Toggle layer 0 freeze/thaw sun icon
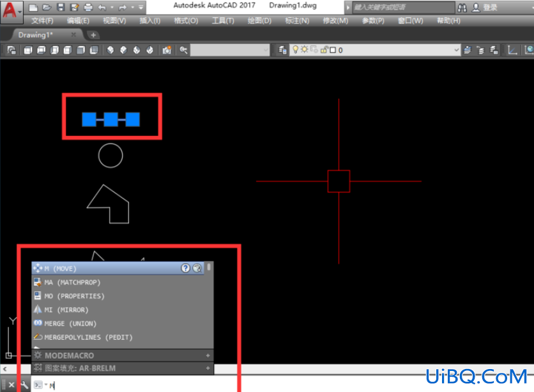Image resolution: width=534 pixels, height=392 pixels. (x=304, y=50)
